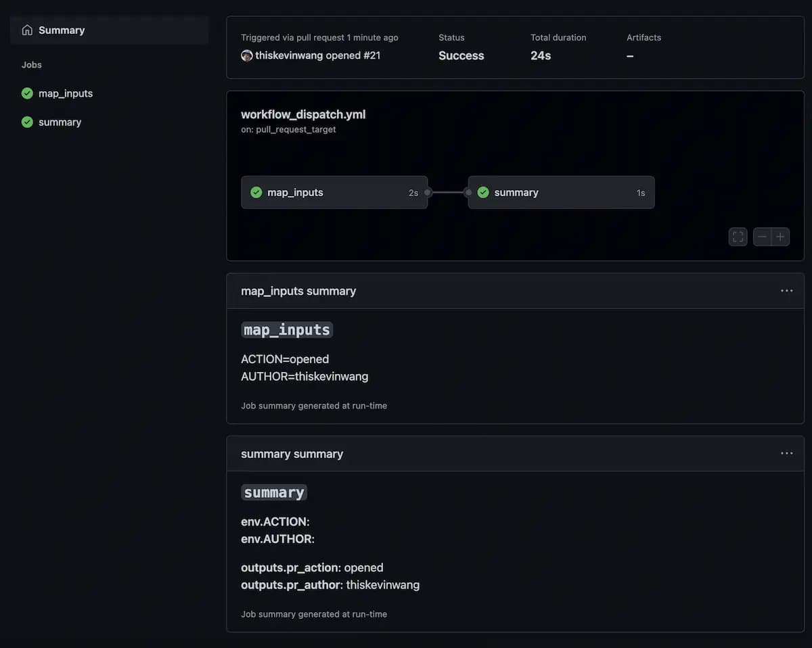The width and height of the screenshot is (812, 648).
Task: Open map_inputs summary three-dot menu
Action: 786,291
